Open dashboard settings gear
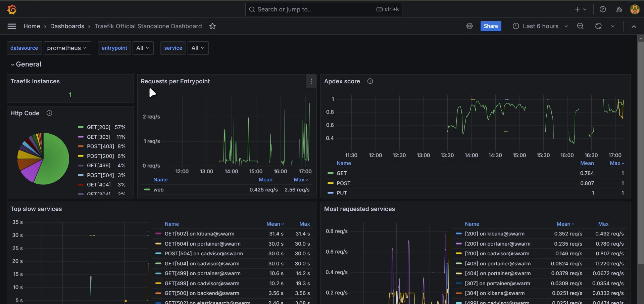Image resolution: width=644 pixels, height=304 pixels. pos(469,26)
